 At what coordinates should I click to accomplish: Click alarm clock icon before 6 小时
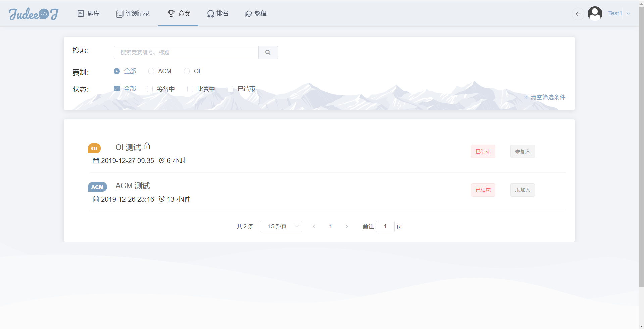click(162, 160)
